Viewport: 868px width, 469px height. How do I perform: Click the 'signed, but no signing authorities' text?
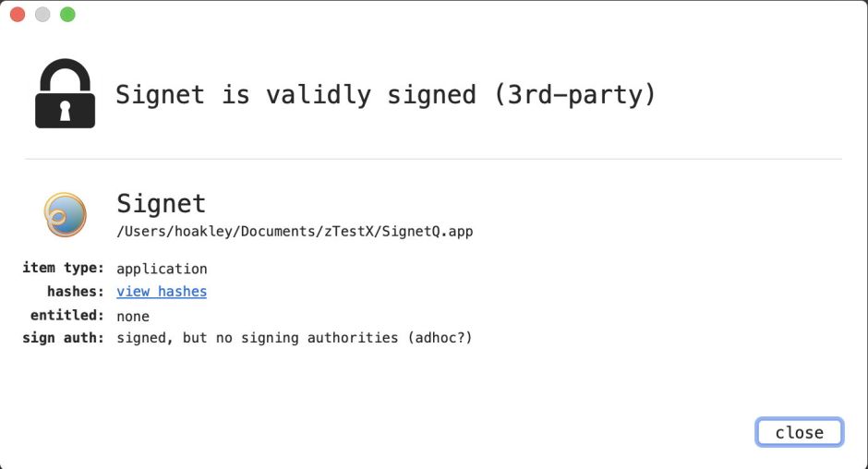pos(257,338)
